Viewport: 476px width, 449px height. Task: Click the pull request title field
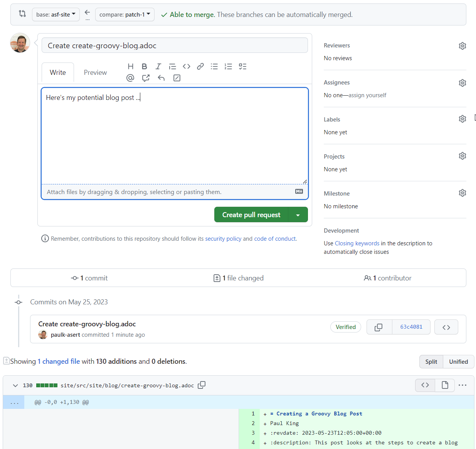point(175,46)
